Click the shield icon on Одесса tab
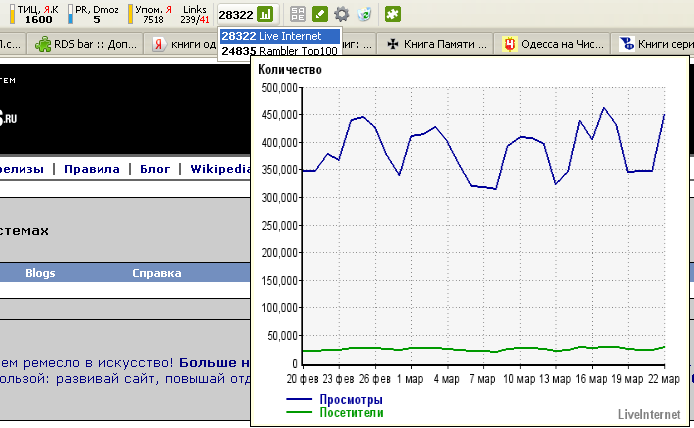Viewport: 694px width, 428px height. point(510,44)
